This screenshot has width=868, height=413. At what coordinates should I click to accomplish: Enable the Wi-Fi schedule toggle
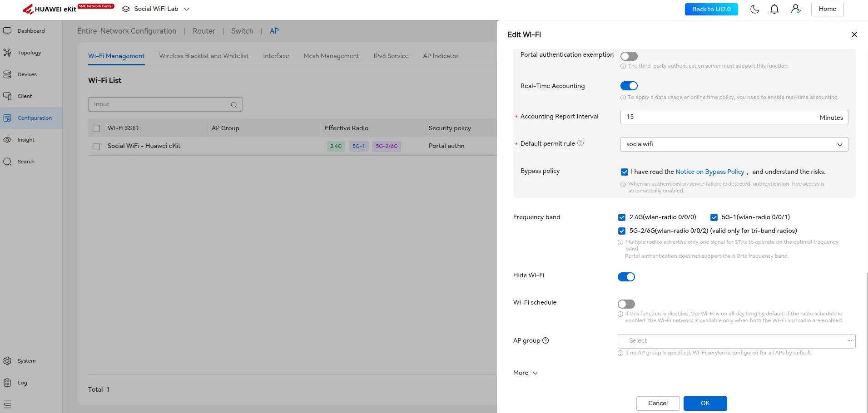(626, 304)
